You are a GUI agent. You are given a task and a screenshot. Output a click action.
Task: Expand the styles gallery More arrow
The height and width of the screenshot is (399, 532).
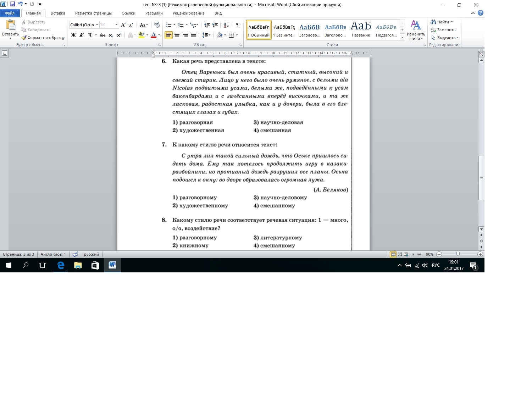point(402,37)
